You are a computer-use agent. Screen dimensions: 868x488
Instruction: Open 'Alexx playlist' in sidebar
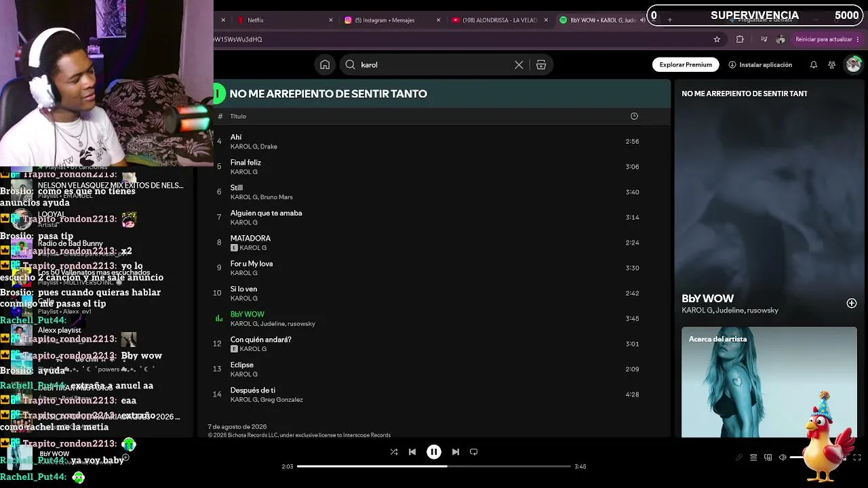pos(59,330)
